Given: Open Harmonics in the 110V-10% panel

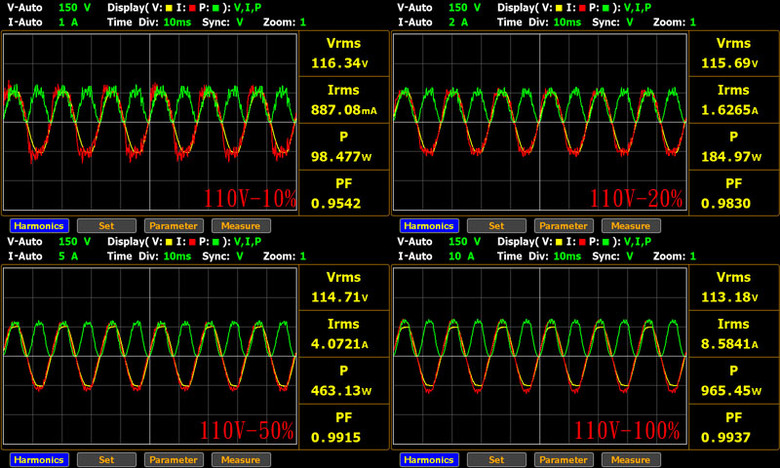Looking at the screenshot, I should (x=39, y=226).
